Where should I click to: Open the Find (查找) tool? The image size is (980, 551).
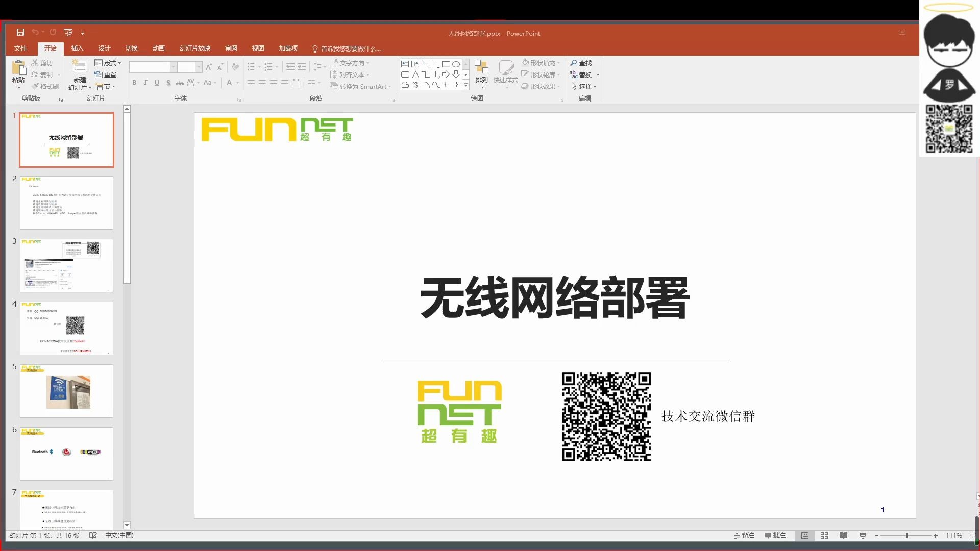[x=583, y=63]
